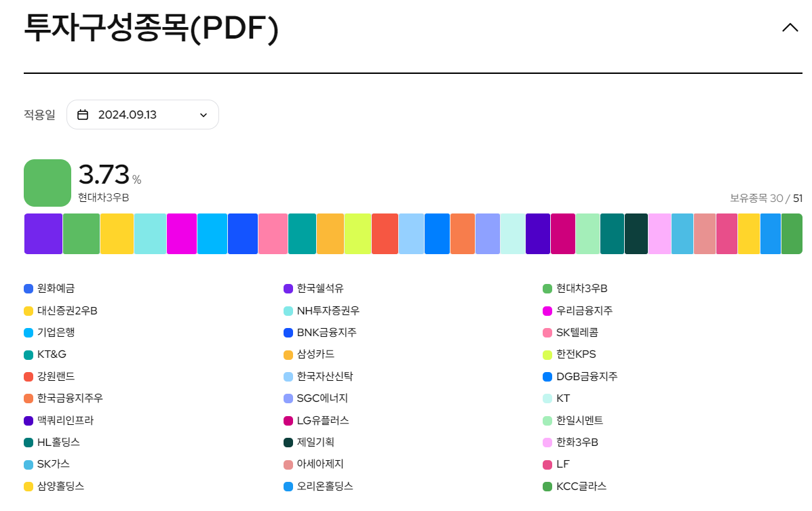Viewport: 812px width, 511px height.
Task: Click the 한일시멘트 legend entry
Action: pyautogui.click(x=573, y=420)
